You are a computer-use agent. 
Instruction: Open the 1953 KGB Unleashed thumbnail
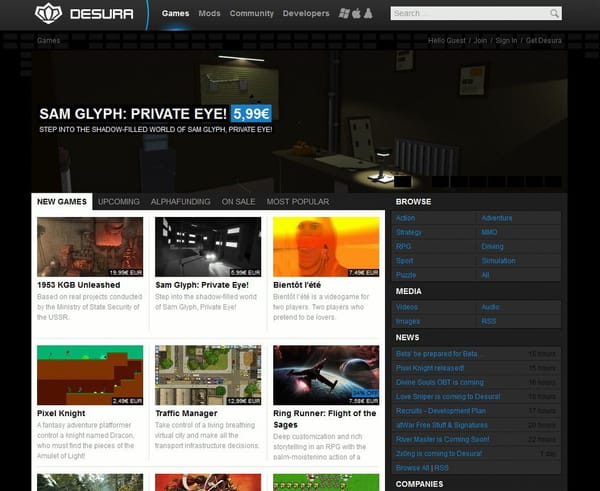pos(90,247)
